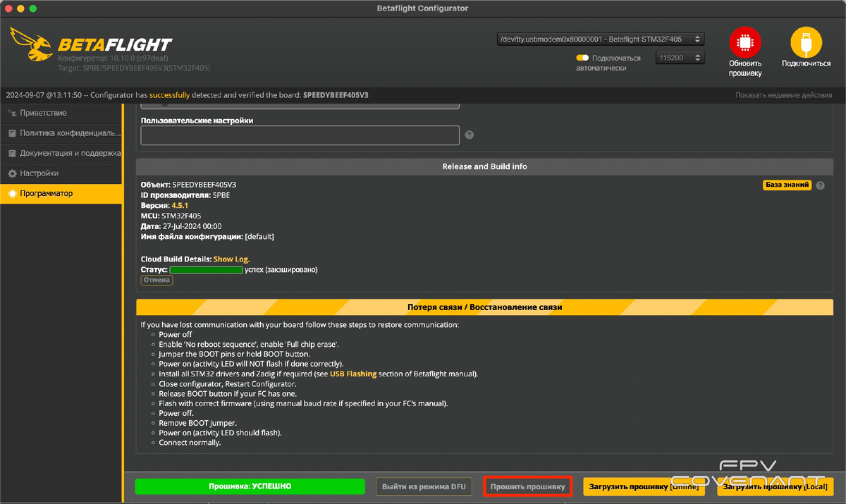This screenshot has height=504, width=846.
Task: Open the USB Flashing manual link
Action: click(353, 374)
